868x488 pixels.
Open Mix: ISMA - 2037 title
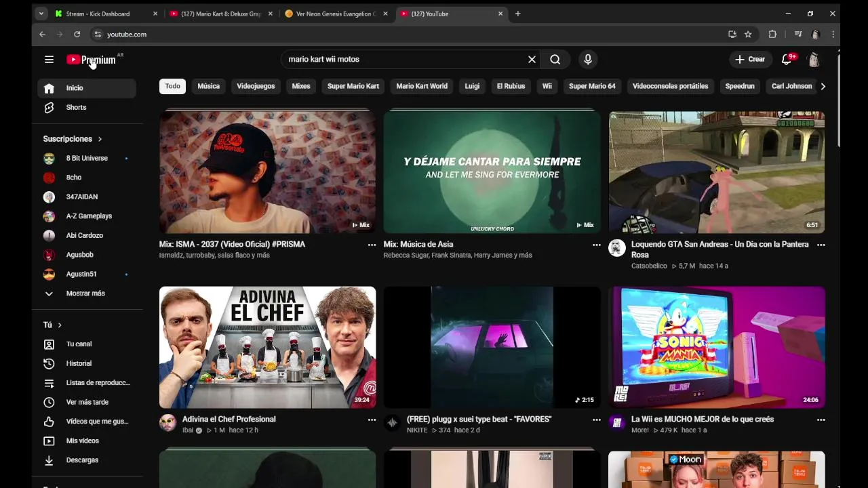tap(232, 245)
